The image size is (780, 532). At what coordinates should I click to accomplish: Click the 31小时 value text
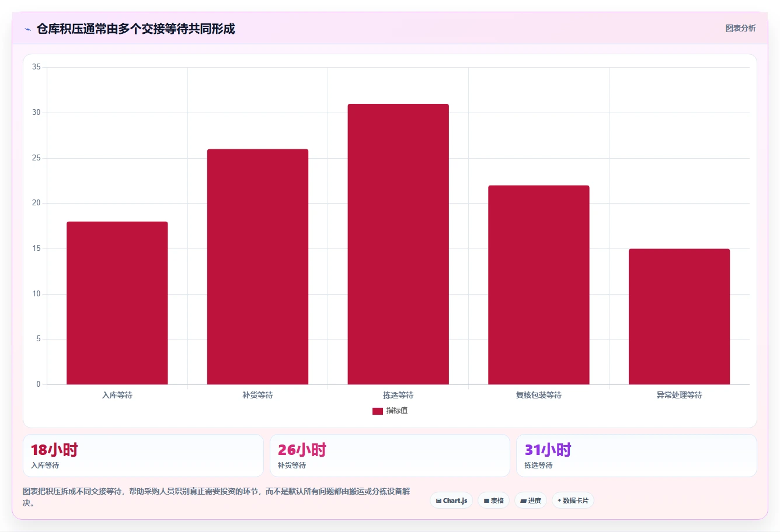[x=548, y=450]
